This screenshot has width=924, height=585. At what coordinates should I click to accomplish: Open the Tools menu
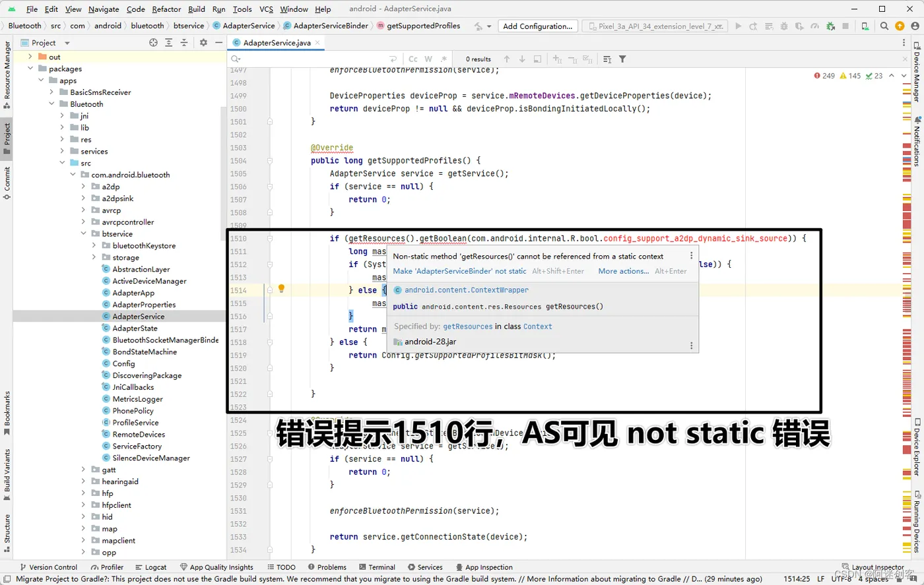click(242, 9)
